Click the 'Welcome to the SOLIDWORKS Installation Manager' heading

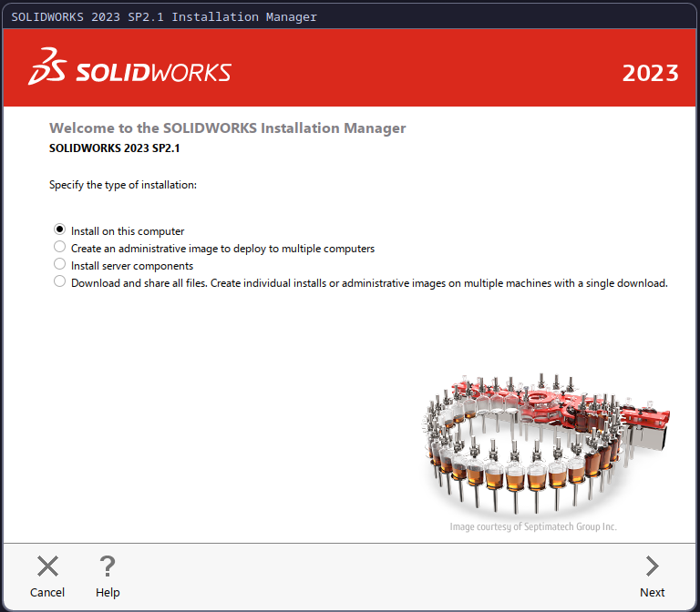point(227,128)
